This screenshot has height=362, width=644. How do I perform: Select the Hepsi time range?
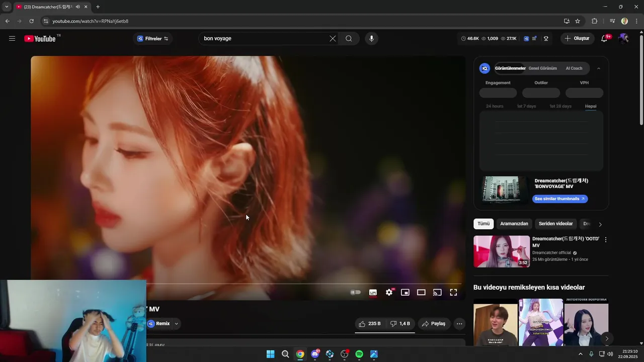591,106
